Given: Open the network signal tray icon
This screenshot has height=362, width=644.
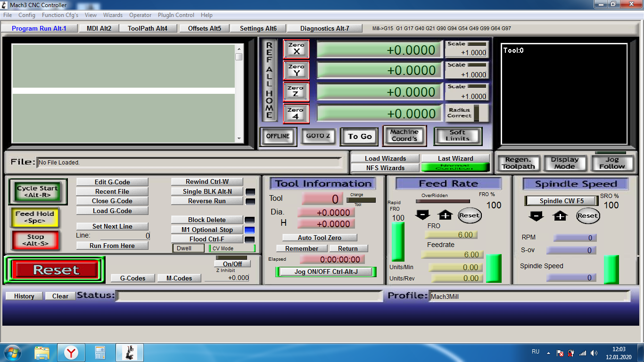Looking at the screenshot, I should (583, 353).
